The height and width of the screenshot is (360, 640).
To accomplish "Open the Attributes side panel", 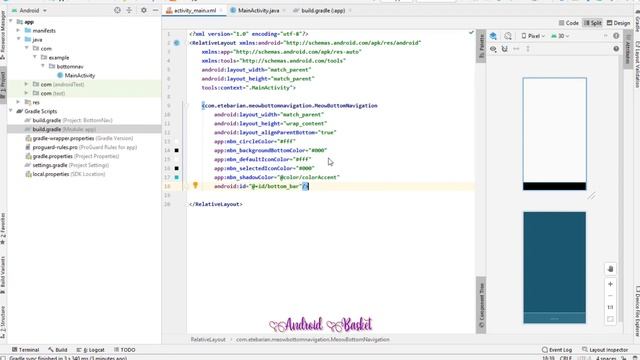I will click(x=628, y=48).
